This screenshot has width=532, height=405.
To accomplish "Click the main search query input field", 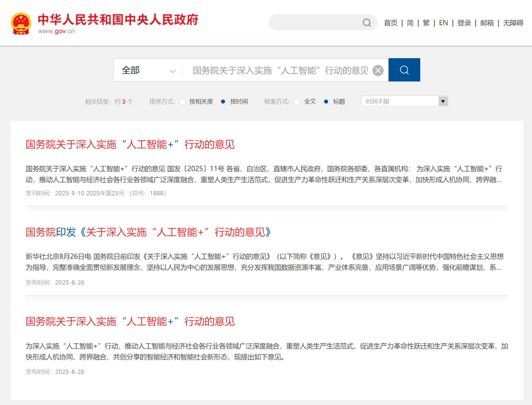I will pyautogui.click(x=280, y=70).
